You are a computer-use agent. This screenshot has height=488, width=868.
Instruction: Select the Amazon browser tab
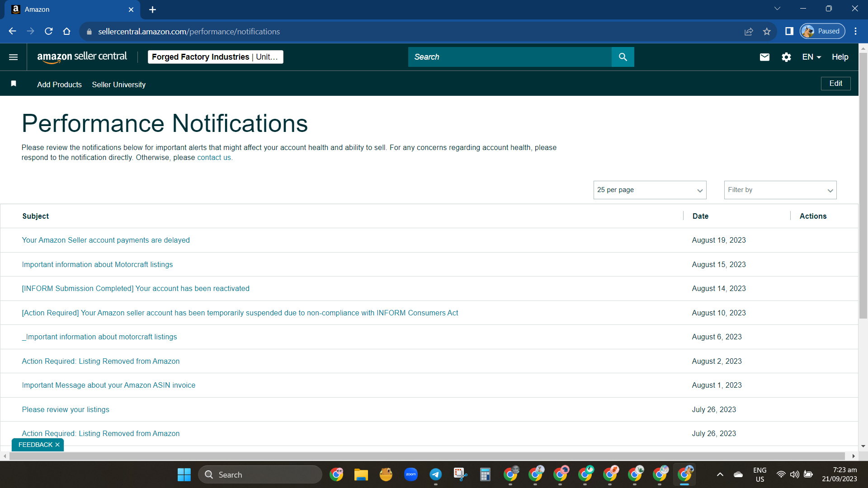tap(72, 9)
